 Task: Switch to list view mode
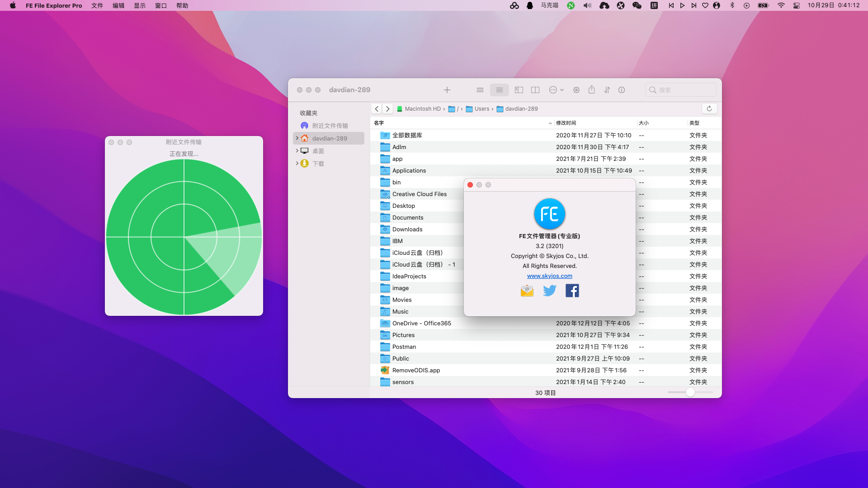point(499,90)
